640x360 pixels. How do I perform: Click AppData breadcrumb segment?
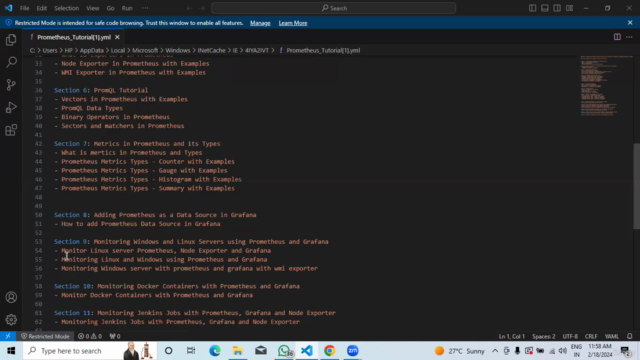point(91,50)
